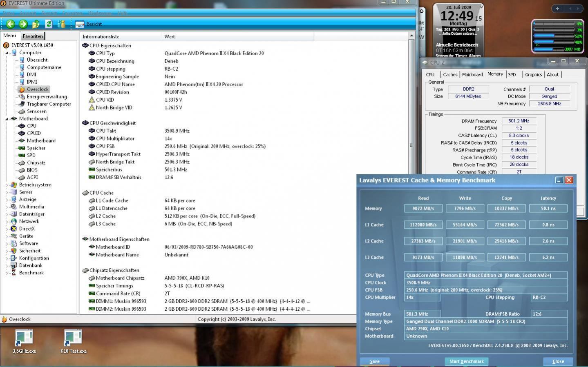Select the CPU Takt row
This screenshot has height=367, width=588.
tap(244, 131)
